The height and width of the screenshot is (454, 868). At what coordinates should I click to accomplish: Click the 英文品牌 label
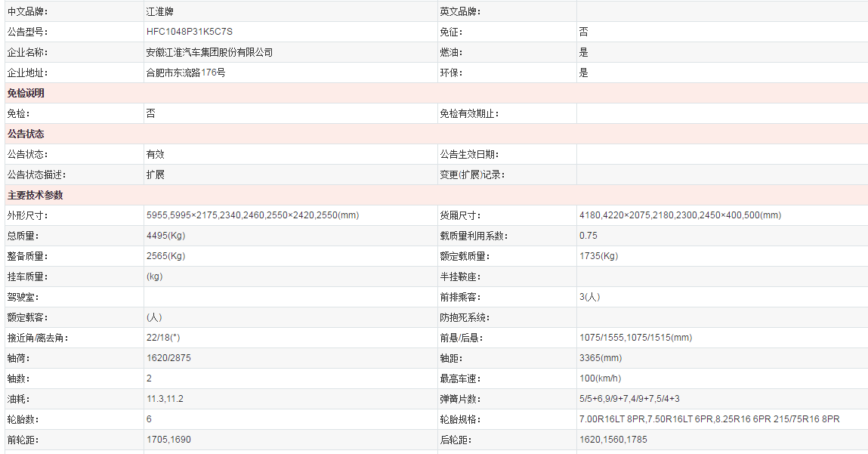pos(460,11)
